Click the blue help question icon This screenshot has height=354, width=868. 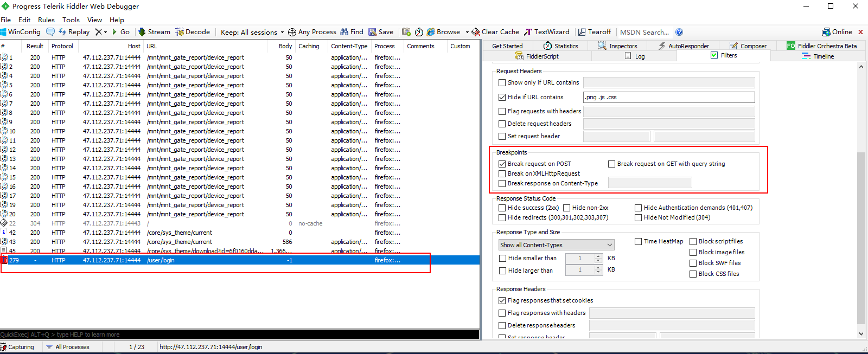click(679, 32)
